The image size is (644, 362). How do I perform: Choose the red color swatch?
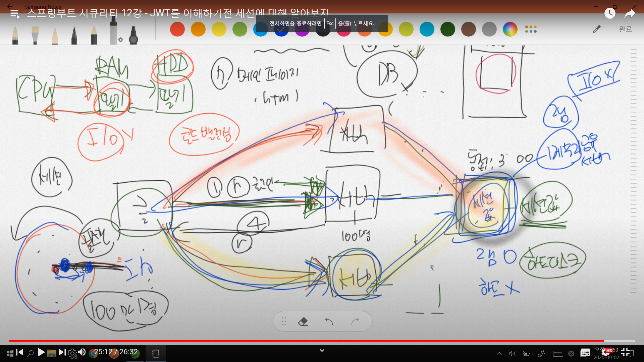pos(177,29)
